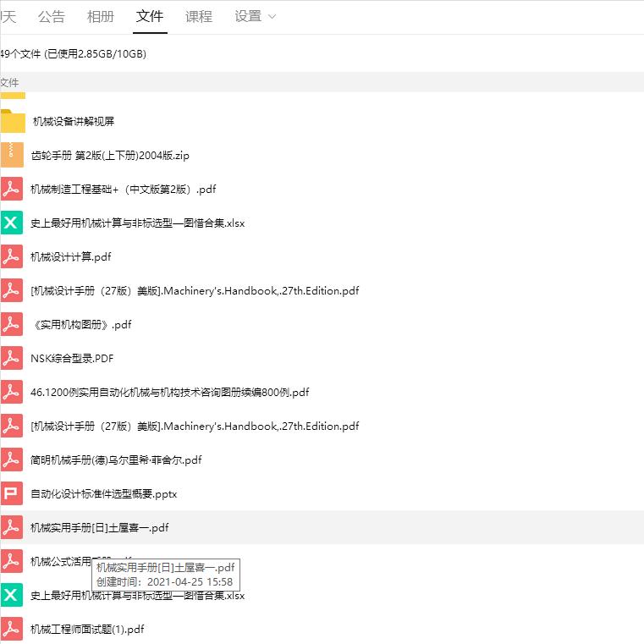Image resolution: width=644 pixels, height=644 pixels.
Task: Open NSK综合型录.PDF
Action: pos(72,359)
